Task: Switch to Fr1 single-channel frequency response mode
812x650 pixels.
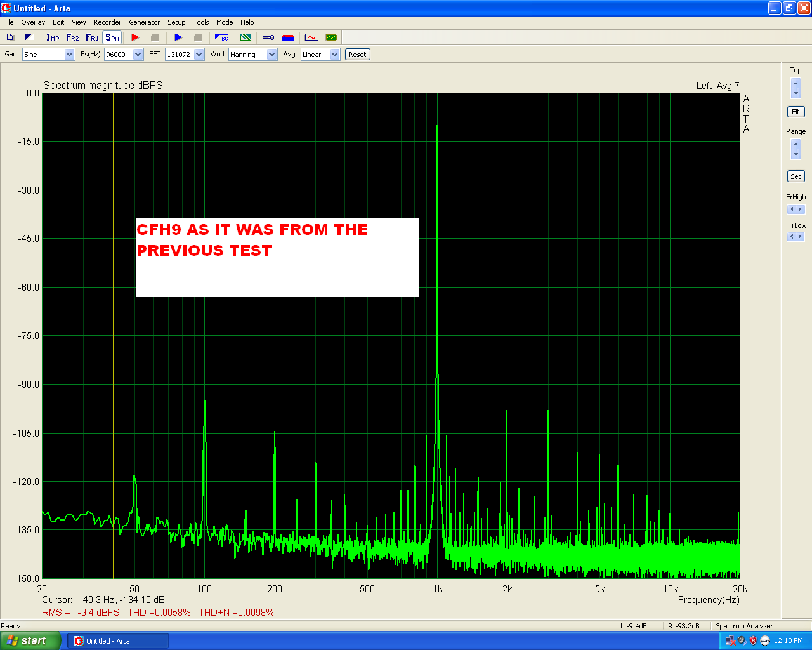Action: point(92,37)
